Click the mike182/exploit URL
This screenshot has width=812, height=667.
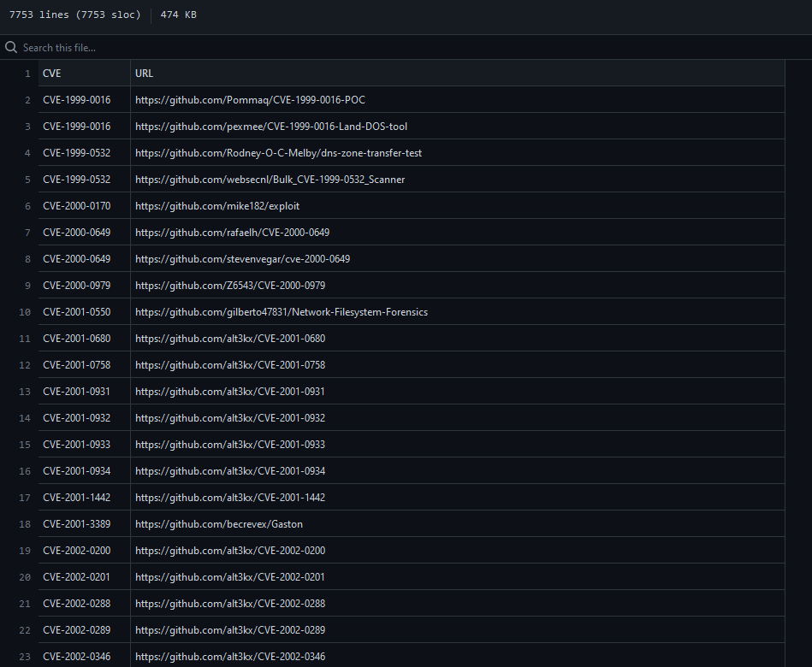click(217, 206)
